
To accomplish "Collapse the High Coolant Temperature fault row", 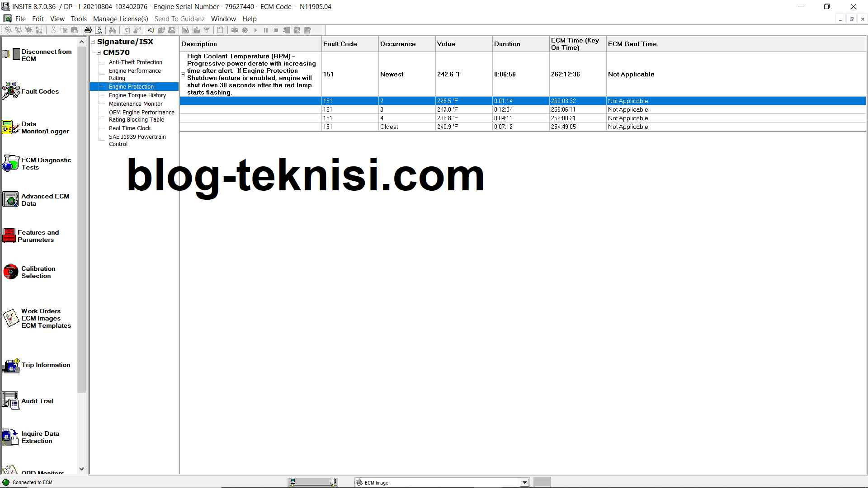I will point(183,74).
